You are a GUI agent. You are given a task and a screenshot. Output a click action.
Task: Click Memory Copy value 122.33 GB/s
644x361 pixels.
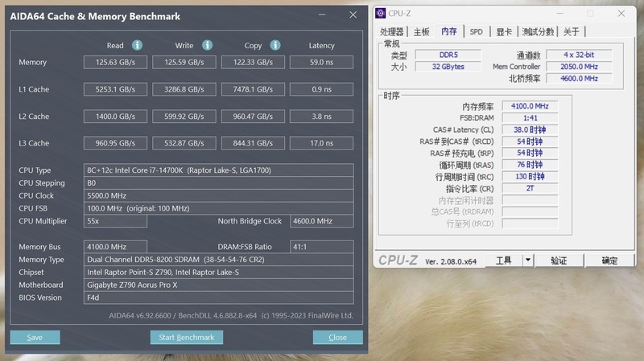pos(253,62)
